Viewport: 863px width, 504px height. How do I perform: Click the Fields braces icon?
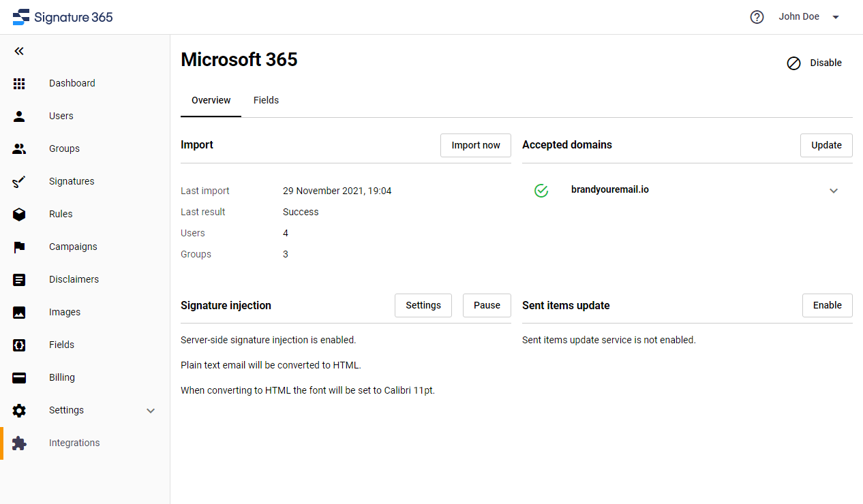click(19, 345)
